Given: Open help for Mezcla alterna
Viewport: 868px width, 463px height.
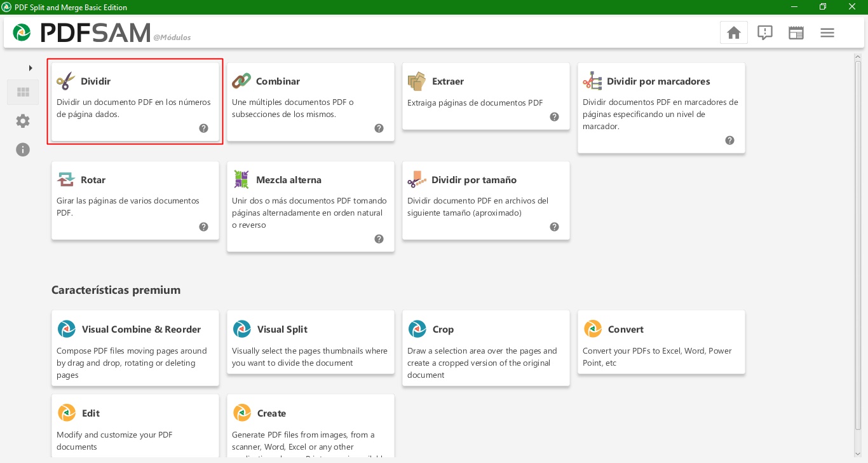Looking at the screenshot, I should click(x=379, y=238).
